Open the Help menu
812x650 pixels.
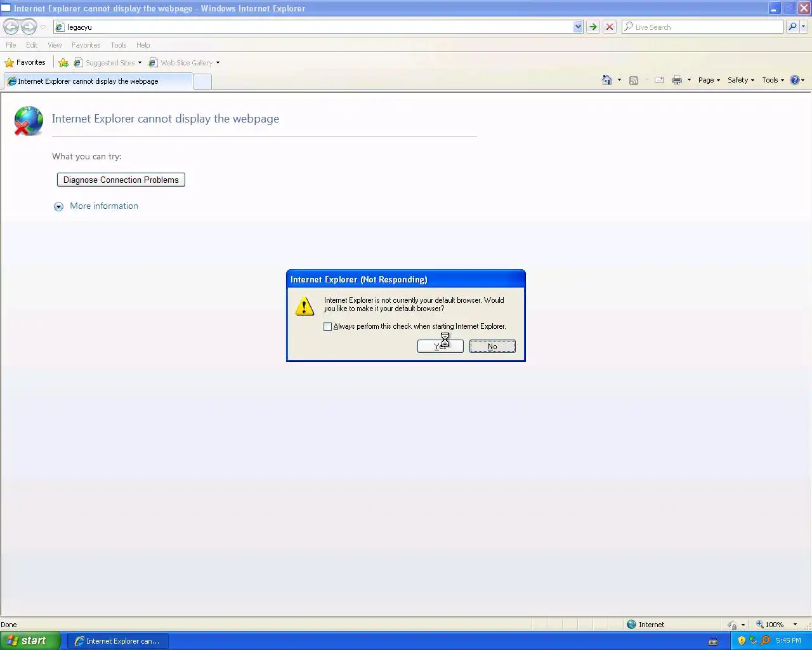pos(143,45)
